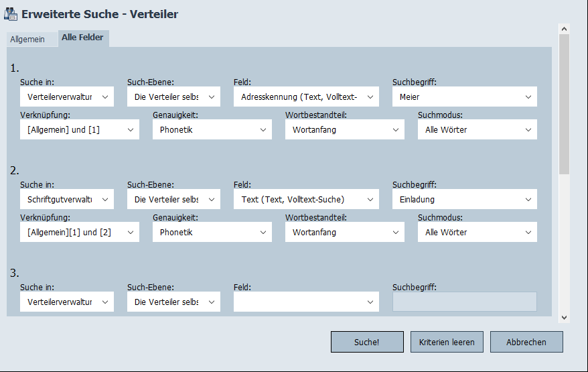
Task: Open Suche in dropdown in criterion 1
Action: (x=67, y=97)
